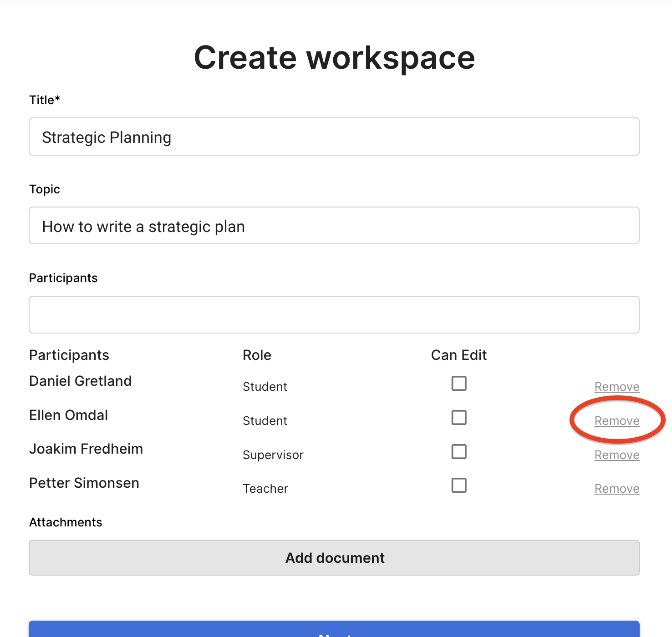Click the blue Next button
The width and height of the screenshot is (672, 637).
click(334, 630)
